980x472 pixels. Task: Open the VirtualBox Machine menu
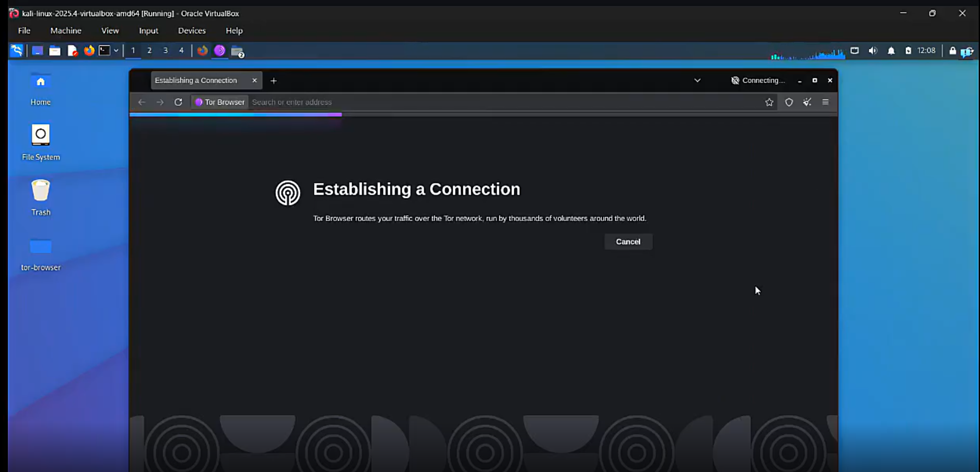[66, 31]
